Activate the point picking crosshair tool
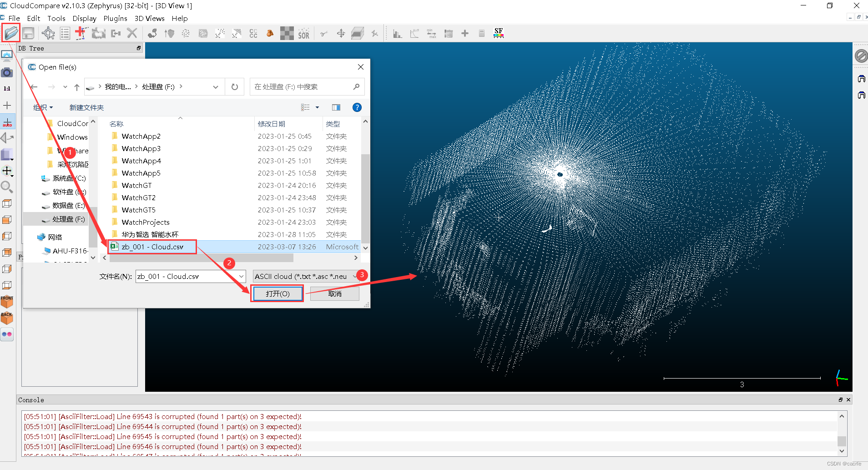The height and width of the screenshot is (470, 868). pos(48,33)
